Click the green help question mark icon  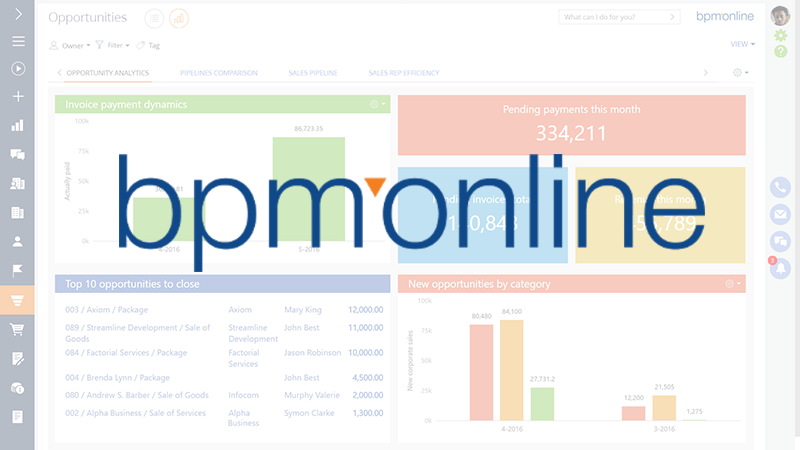[780, 52]
